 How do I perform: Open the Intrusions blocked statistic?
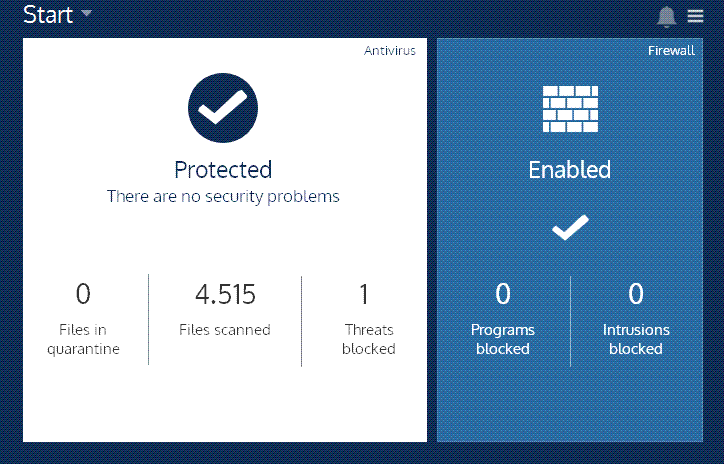click(636, 319)
